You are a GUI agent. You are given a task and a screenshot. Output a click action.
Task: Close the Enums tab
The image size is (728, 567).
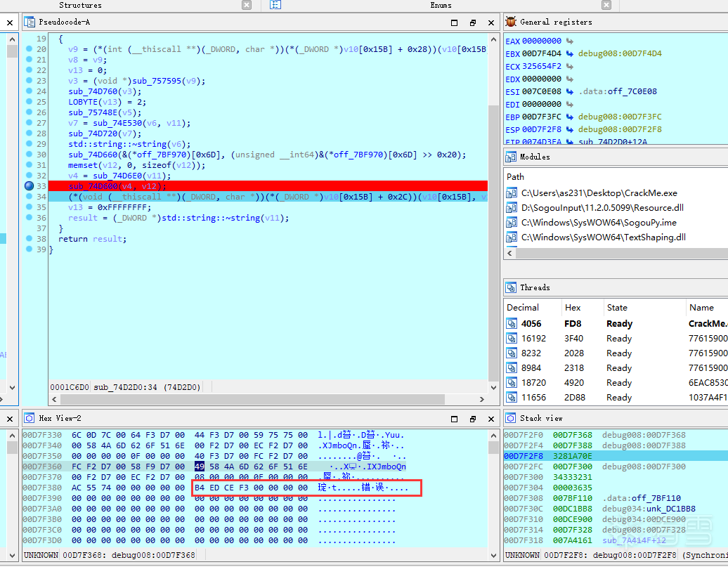(606, 5)
